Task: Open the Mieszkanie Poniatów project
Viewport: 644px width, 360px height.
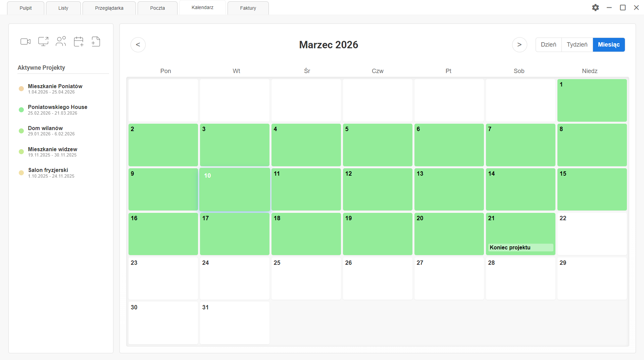Action: coord(55,86)
